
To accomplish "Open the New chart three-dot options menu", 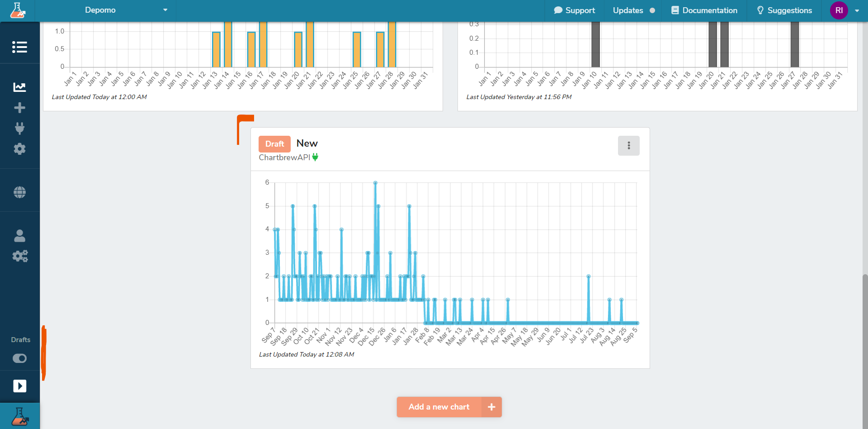I will click(x=628, y=146).
